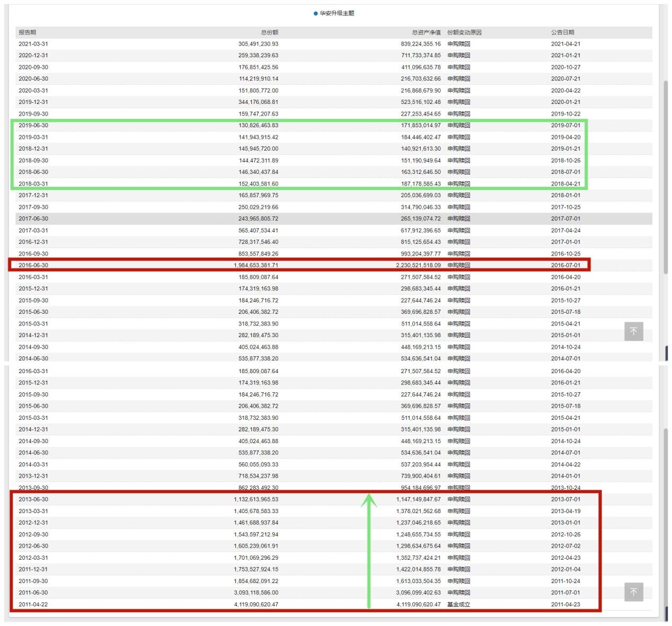
Task: Click the upper table's vertical scrollbar thumb
Action: [x=666, y=178]
